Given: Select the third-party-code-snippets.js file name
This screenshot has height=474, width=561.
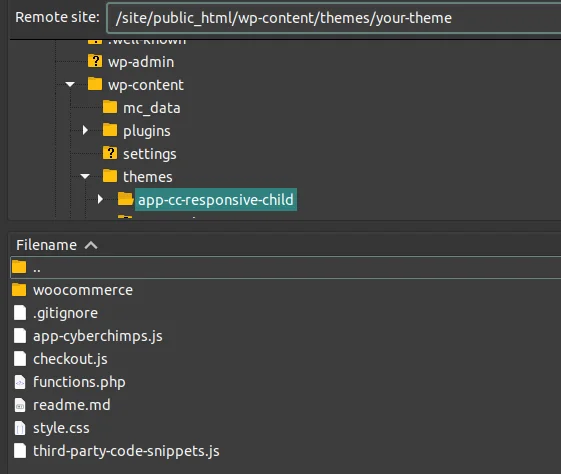Looking at the screenshot, I should pyautogui.click(x=126, y=451).
